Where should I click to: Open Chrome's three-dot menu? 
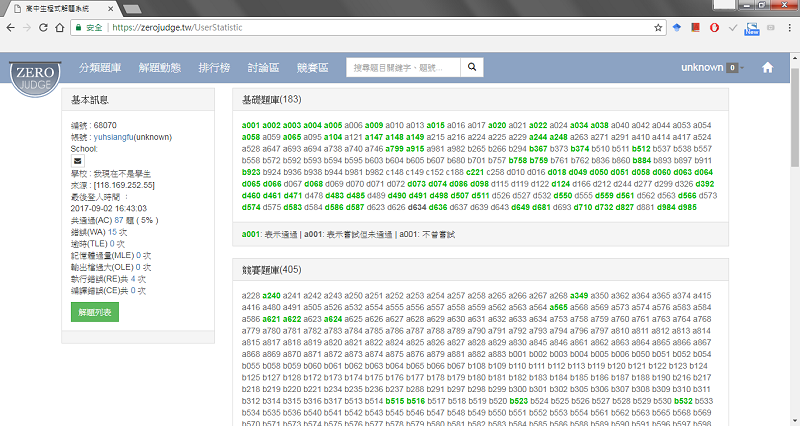tap(787, 27)
